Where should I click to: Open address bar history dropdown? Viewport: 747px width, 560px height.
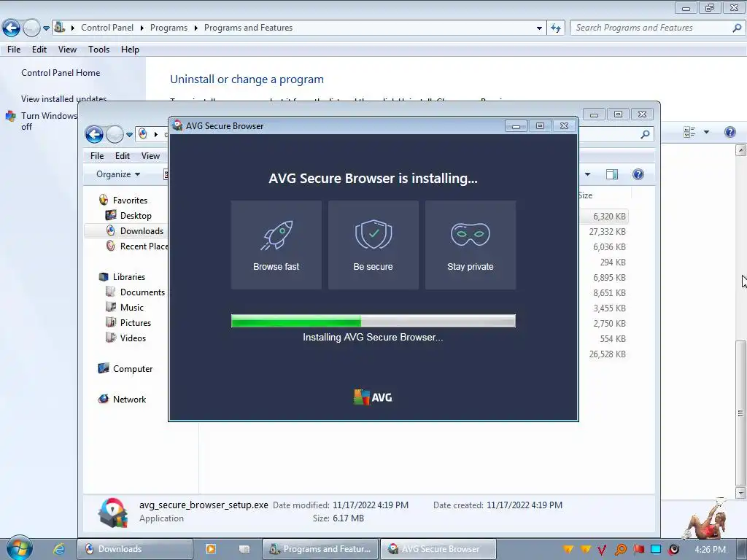click(539, 28)
